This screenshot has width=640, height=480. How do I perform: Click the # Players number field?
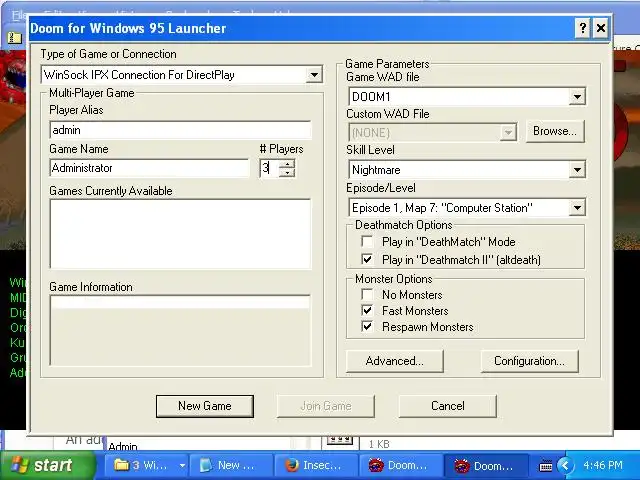point(269,168)
